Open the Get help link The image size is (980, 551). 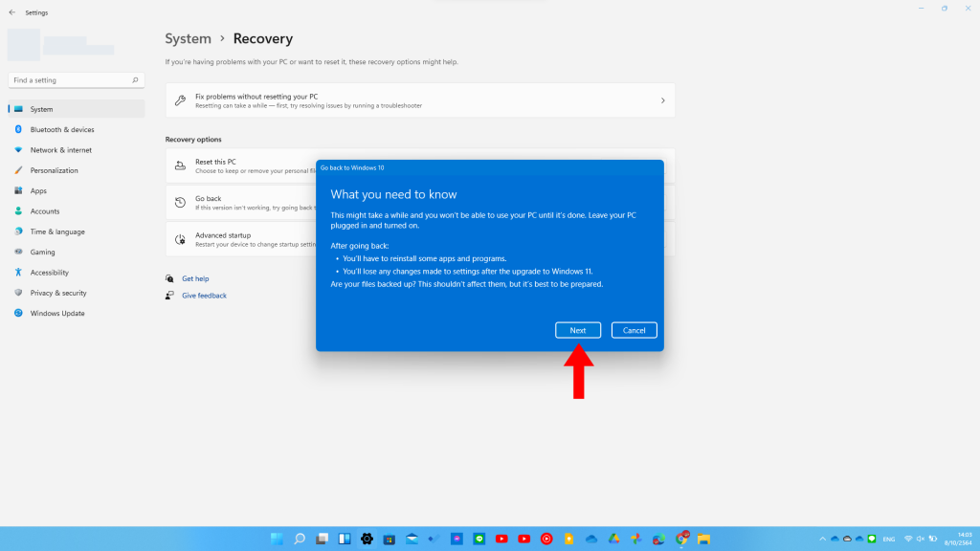coord(195,278)
